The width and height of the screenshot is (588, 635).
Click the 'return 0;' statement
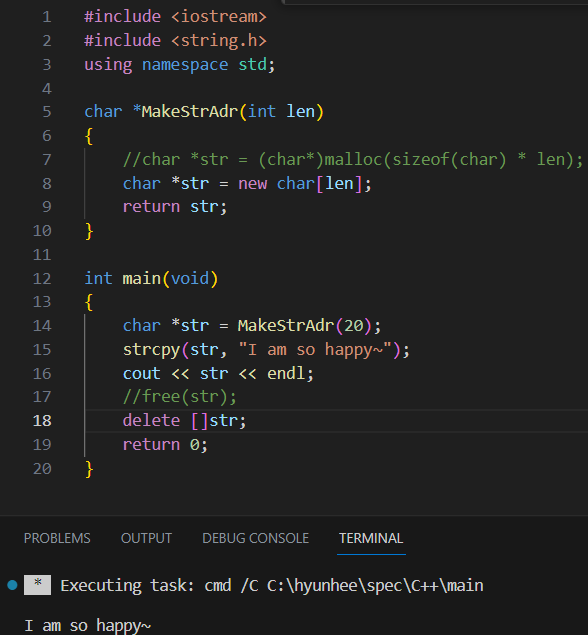click(x=165, y=445)
